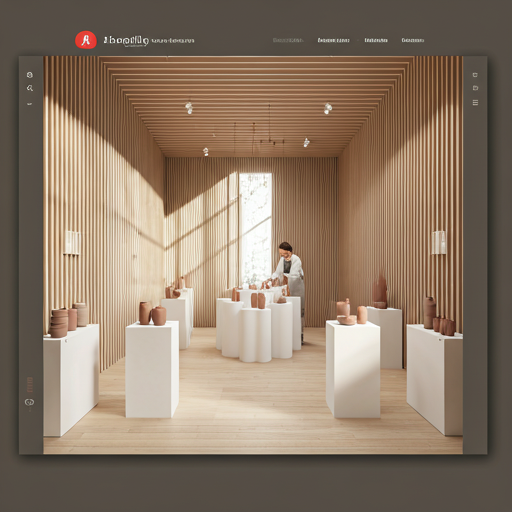The width and height of the screenshot is (512, 512).
Task: Expand the small chevron below the magnifier icon
Action: [x=29, y=104]
